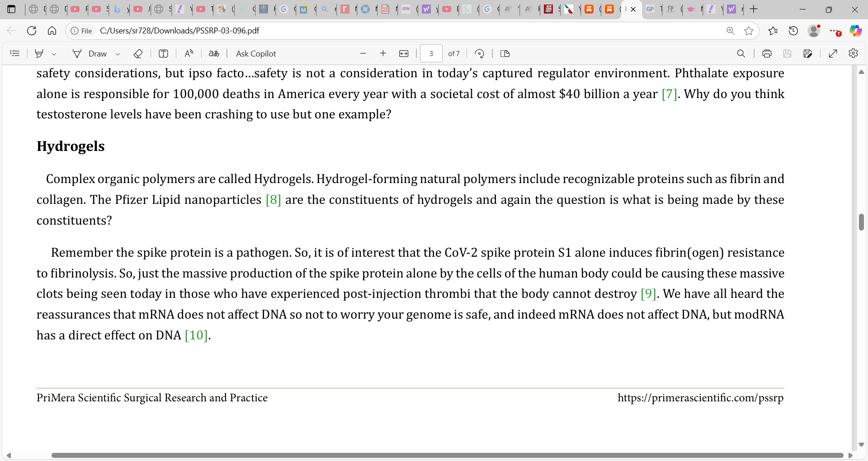Viewport: 868px width, 461px height.
Task: Open the browser zoom indicator in address bar
Action: coord(731,31)
